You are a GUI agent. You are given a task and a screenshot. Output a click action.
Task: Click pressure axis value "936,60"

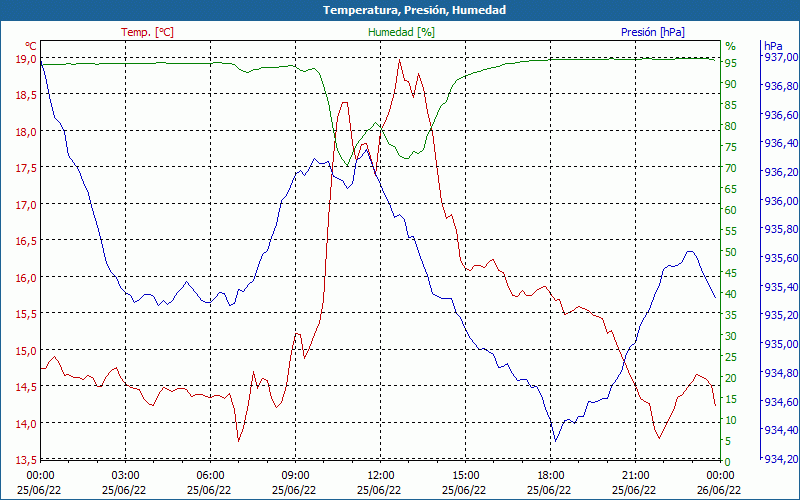(x=781, y=115)
